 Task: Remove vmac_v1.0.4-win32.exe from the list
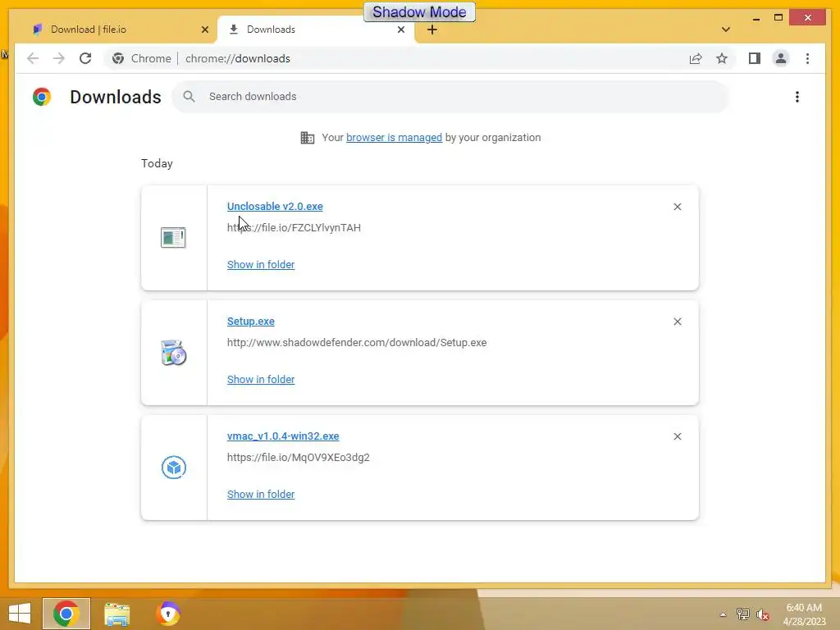(677, 436)
